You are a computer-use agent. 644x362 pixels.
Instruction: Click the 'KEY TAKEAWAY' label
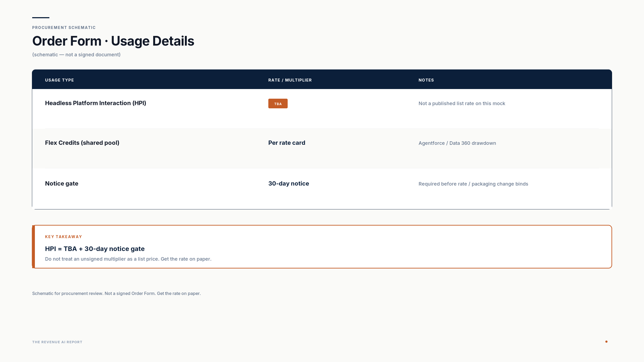click(64, 237)
